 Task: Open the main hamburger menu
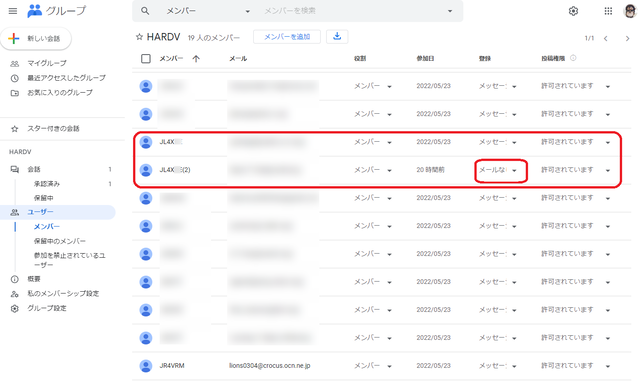point(13,11)
